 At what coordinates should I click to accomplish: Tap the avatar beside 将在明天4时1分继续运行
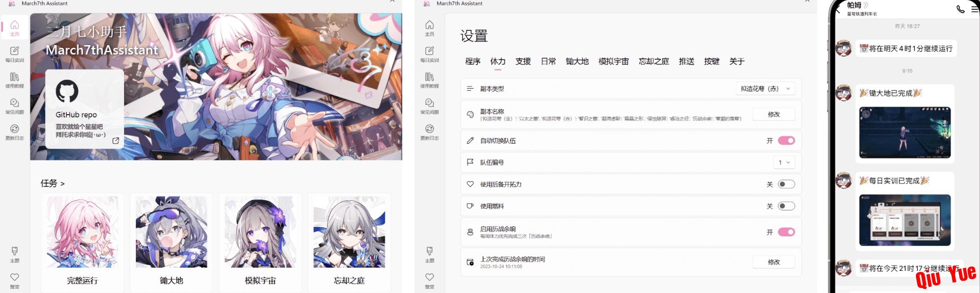click(x=844, y=48)
